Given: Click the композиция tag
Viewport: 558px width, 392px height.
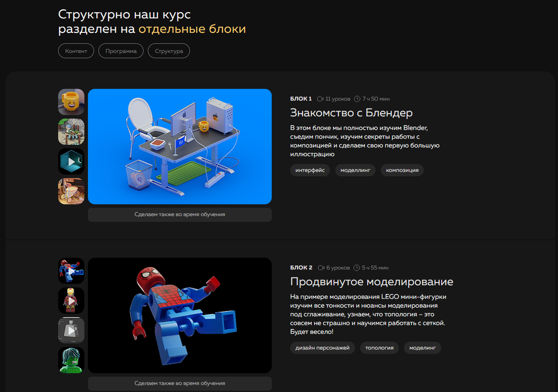Looking at the screenshot, I should click(402, 170).
